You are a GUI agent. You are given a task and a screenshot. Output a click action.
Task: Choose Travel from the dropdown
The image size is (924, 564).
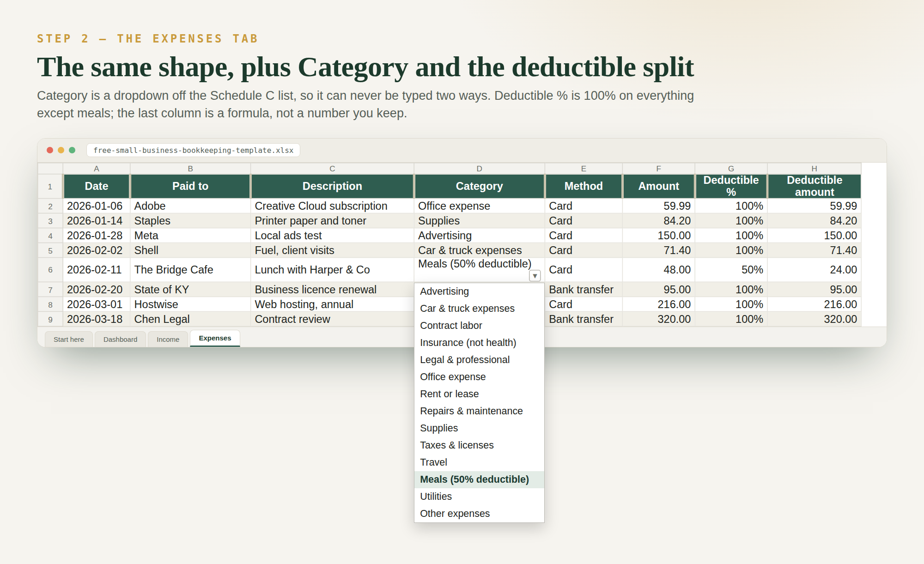tap(479, 462)
